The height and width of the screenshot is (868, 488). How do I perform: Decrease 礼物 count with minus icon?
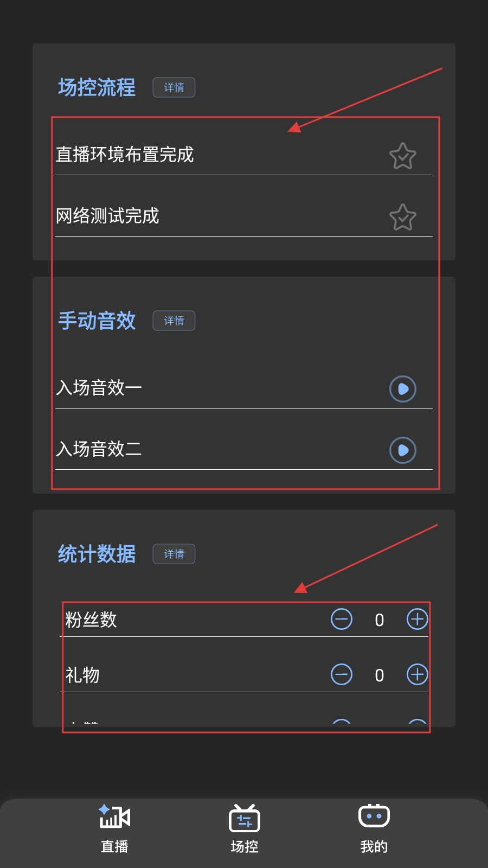[x=342, y=674]
